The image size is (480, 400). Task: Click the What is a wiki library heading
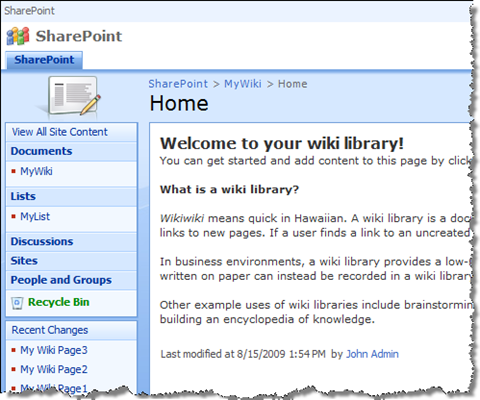click(x=229, y=189)
